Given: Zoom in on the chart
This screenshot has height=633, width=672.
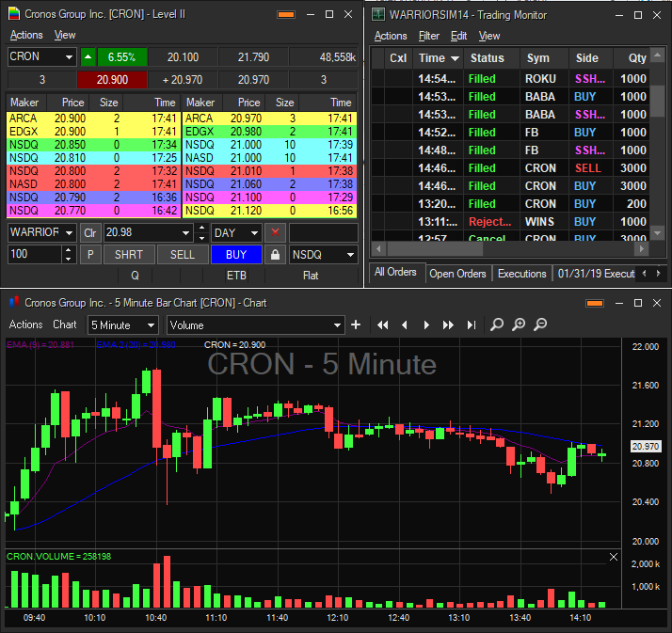Looking at the screenshot, I should [x=519, y=324].
